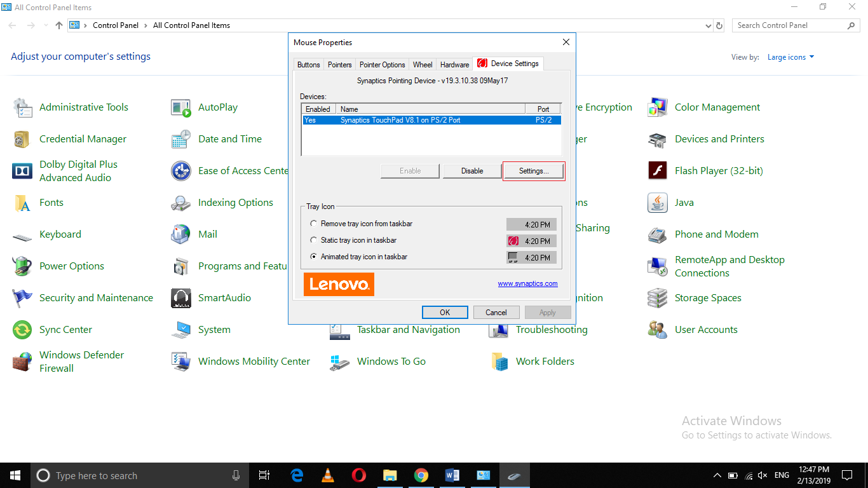Launch VLC from the taskbar
The height and width of the screenshot is (488, 868).
click(327, 475)
